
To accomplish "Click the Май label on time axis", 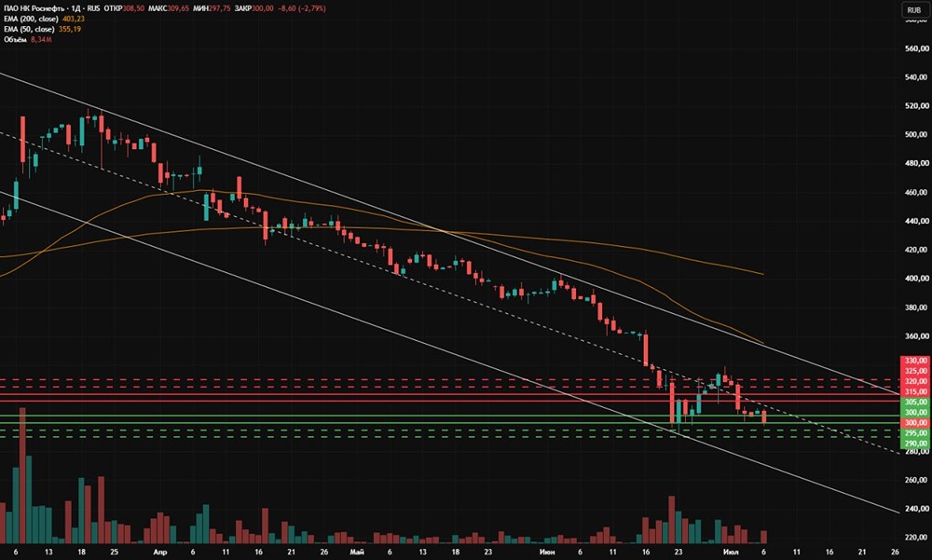I will [x=357, y=553].
